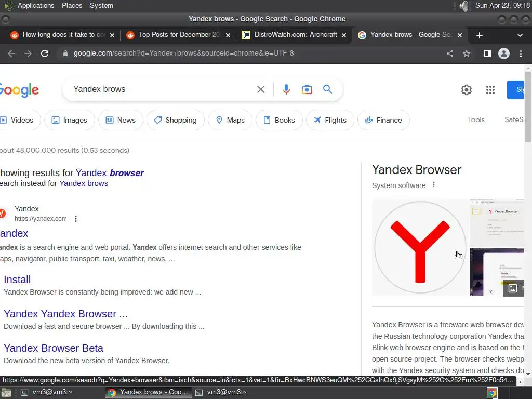Close the 'Top Posts for December' tab

229,35
